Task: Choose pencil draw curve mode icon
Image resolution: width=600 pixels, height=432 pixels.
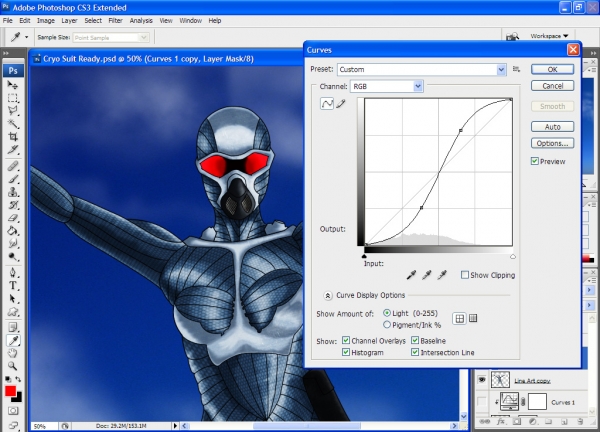Action: 341,103
